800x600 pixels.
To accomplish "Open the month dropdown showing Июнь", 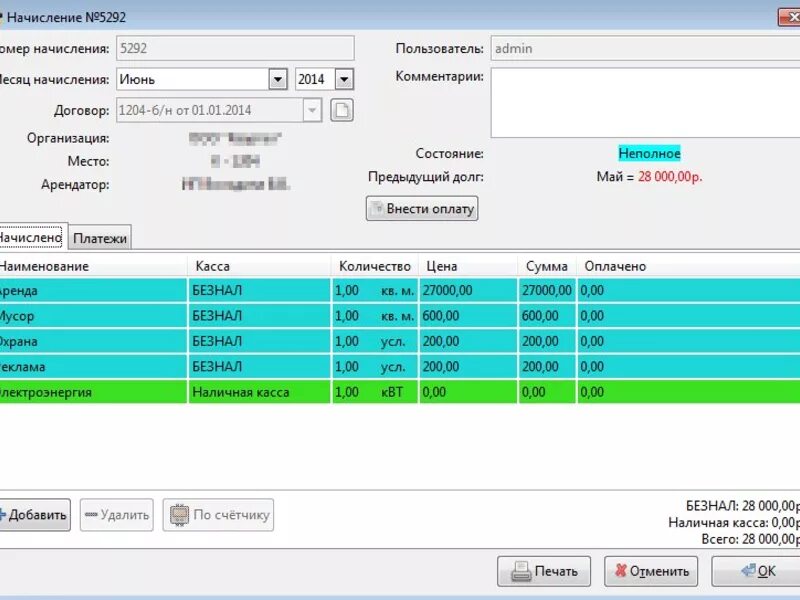I will [278, 80].
